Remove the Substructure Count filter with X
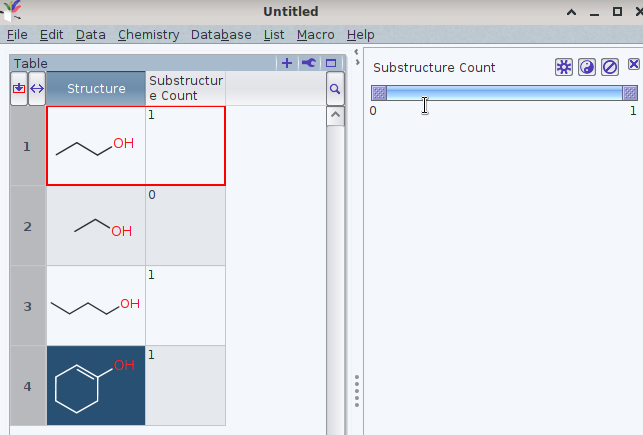Viewport: 643px width, 435px height. tap(633, 66)
